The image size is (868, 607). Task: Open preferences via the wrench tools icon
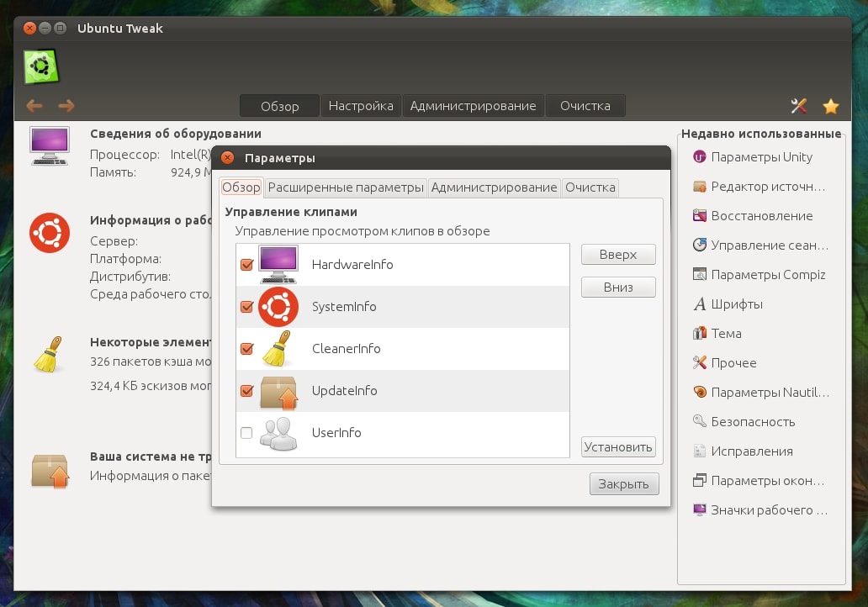coord(799,106)
